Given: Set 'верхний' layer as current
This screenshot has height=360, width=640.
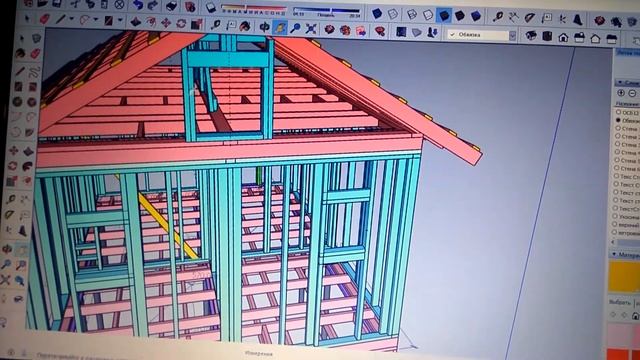Looking at the screenshot, I should [x=615, y=224].
